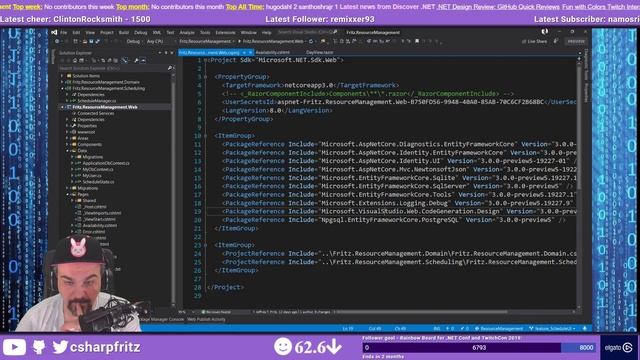Open the Package Manager Console tab
The image size is (640, 360).
(x=162, y=319)
